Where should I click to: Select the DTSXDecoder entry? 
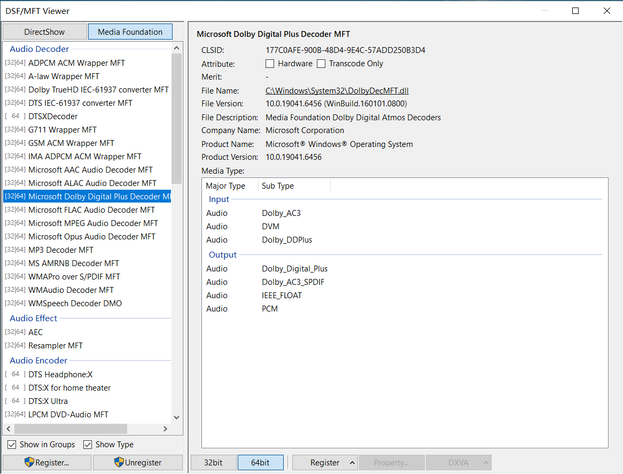coord(87,116)
